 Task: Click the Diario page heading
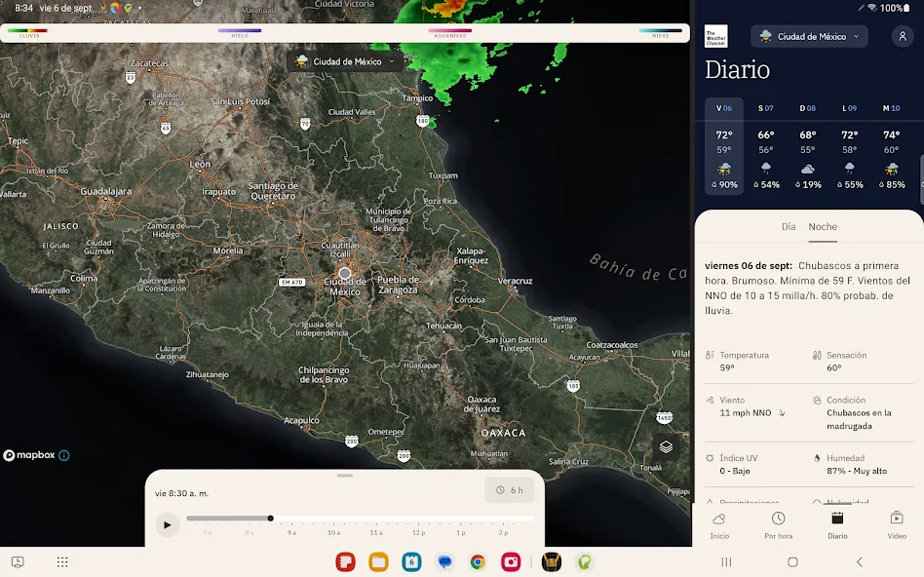pos(737,69)
